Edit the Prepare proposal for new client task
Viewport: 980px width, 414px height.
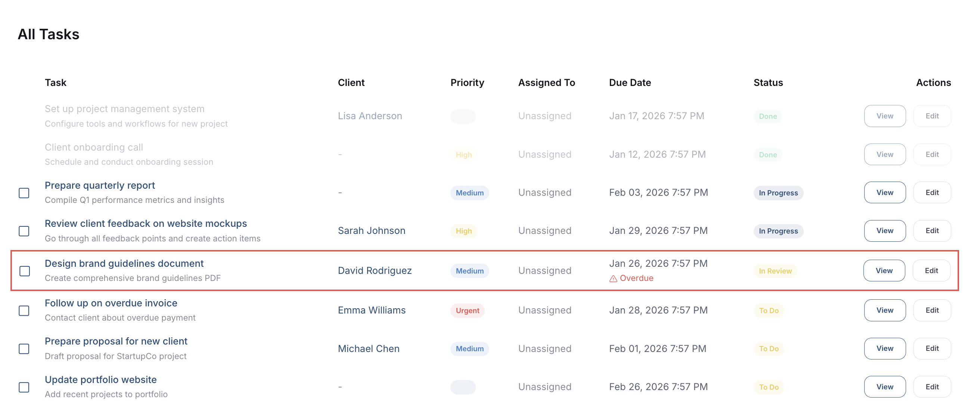pos(932,348)
